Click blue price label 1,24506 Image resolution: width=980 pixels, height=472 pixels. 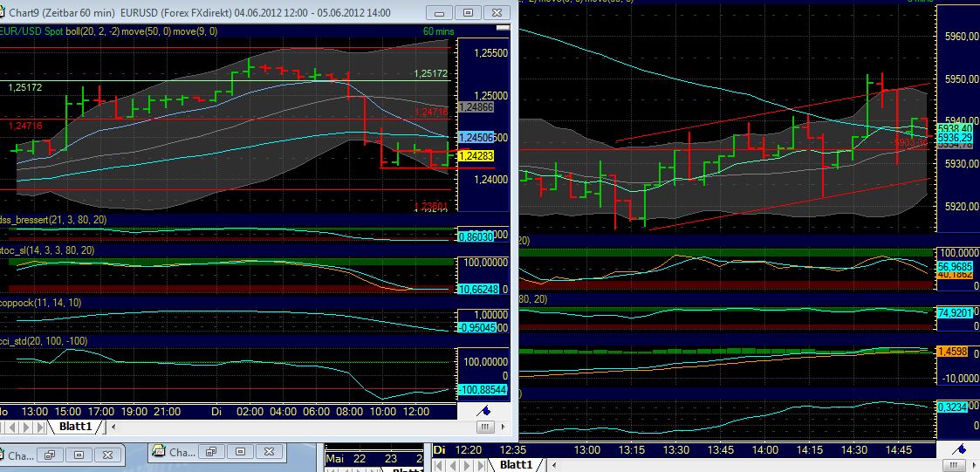pos(476,138)
